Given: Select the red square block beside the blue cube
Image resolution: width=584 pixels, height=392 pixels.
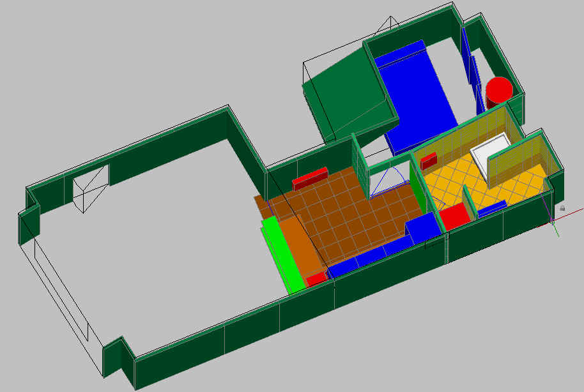Looking at the screenshot, I should click(455, 216).
